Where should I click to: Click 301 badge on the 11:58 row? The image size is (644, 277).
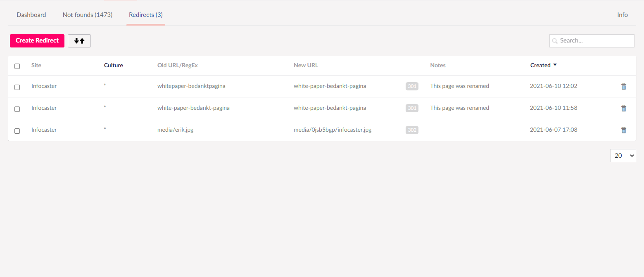click(412, 108)
